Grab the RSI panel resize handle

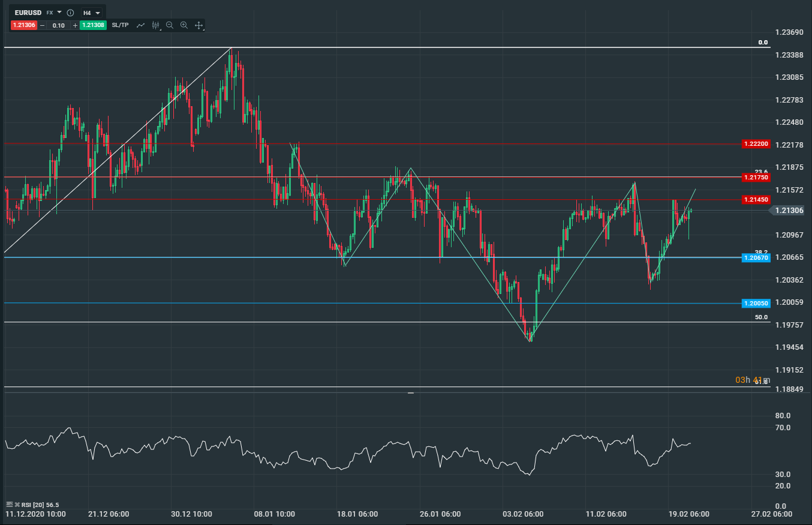(411, 393)
